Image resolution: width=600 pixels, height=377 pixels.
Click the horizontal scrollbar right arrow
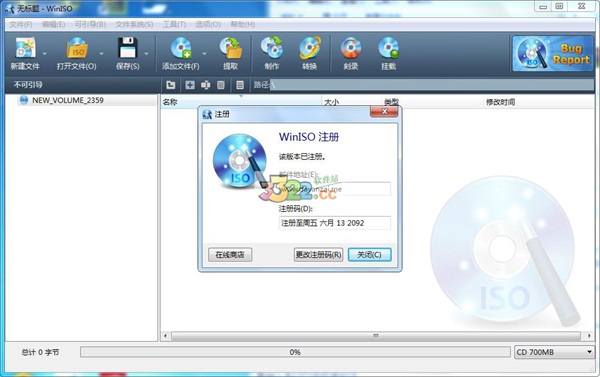[589, 336]
